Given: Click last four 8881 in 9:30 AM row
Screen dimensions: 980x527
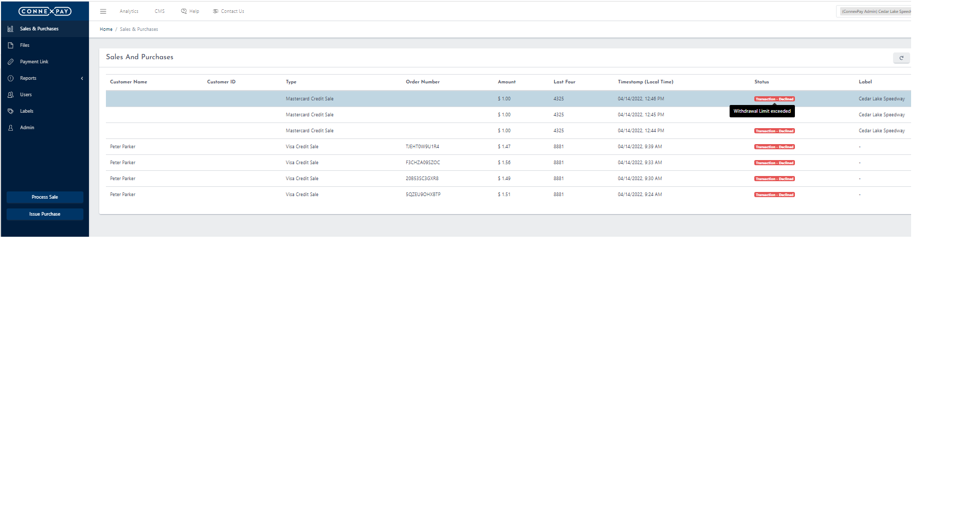Looking at the screenshot, I should pyautogui.click(x=558, y=179).
